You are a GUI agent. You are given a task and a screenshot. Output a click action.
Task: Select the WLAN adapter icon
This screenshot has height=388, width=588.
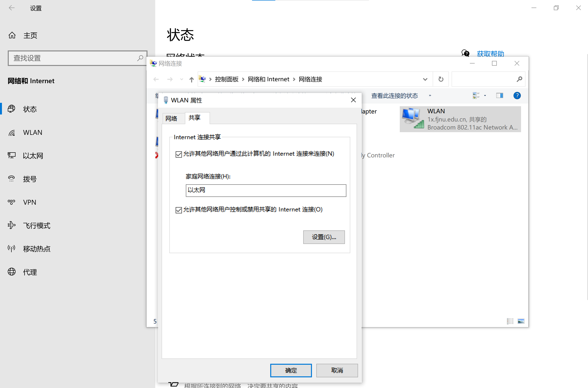pos(412,118)
